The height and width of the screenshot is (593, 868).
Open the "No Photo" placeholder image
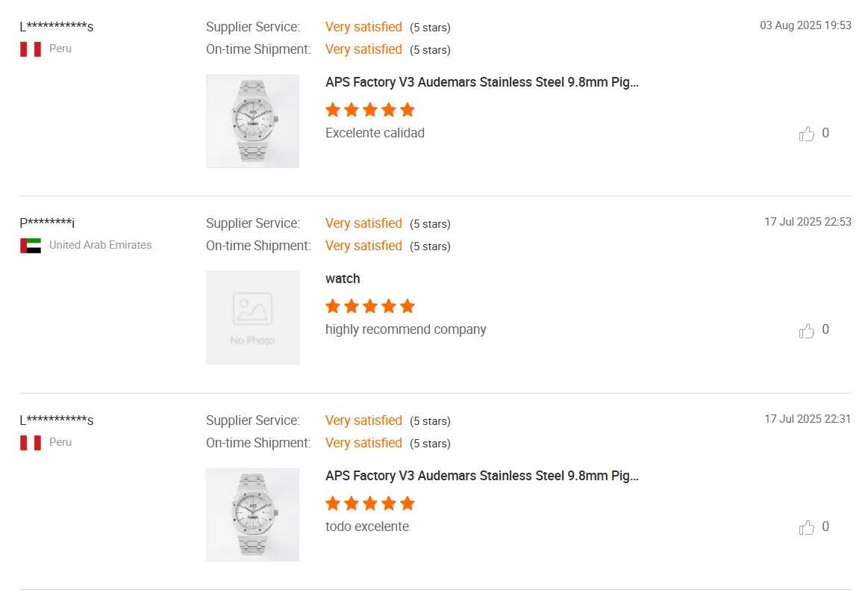(252, 317)
